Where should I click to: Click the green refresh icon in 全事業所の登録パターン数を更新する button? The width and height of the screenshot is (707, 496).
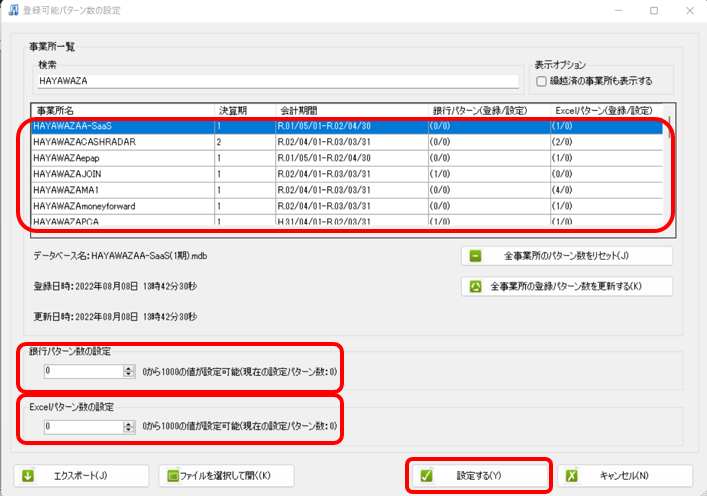(x=475, y=286)
